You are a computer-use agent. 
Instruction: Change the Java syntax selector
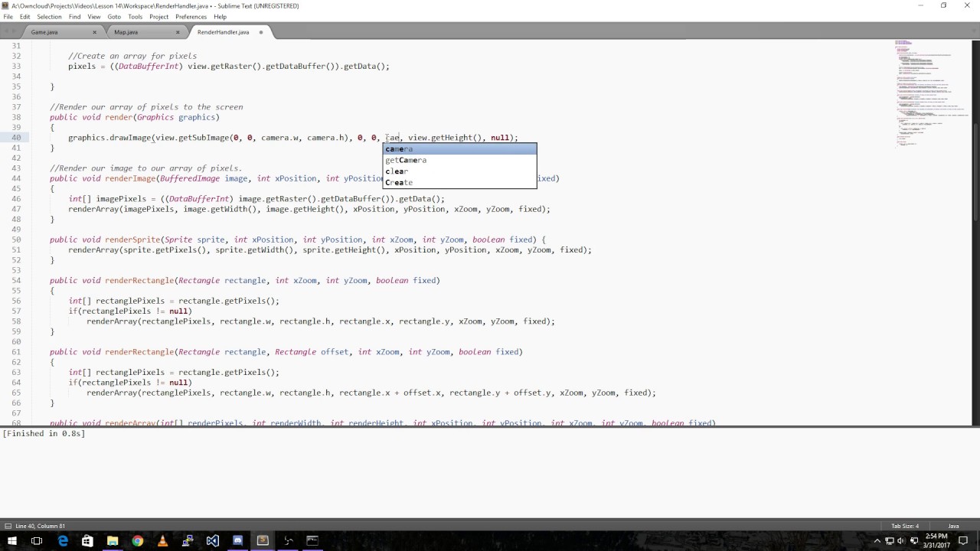954,526
